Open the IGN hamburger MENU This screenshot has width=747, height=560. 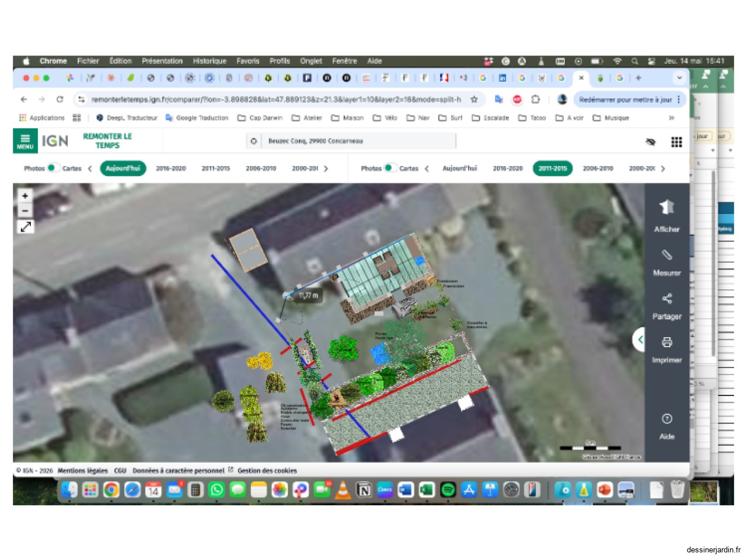click(x=25, y=141)
